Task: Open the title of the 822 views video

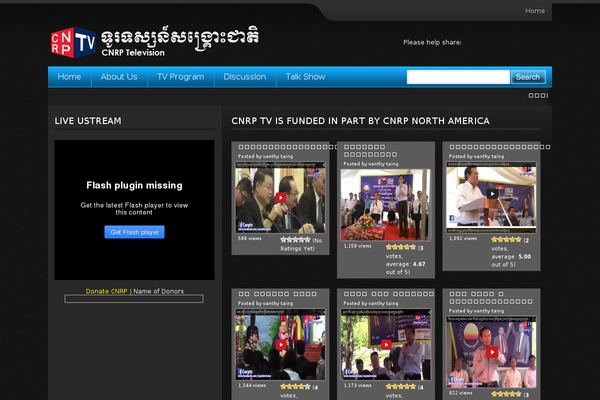Action: click(491, 298)
